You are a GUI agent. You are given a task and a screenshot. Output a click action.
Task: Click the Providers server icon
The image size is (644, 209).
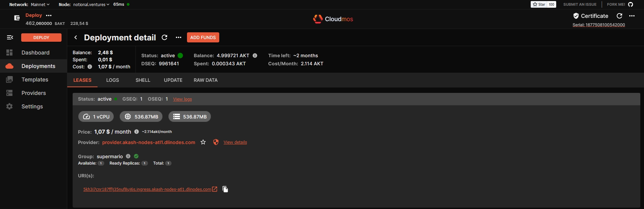[x=9, y=93]
